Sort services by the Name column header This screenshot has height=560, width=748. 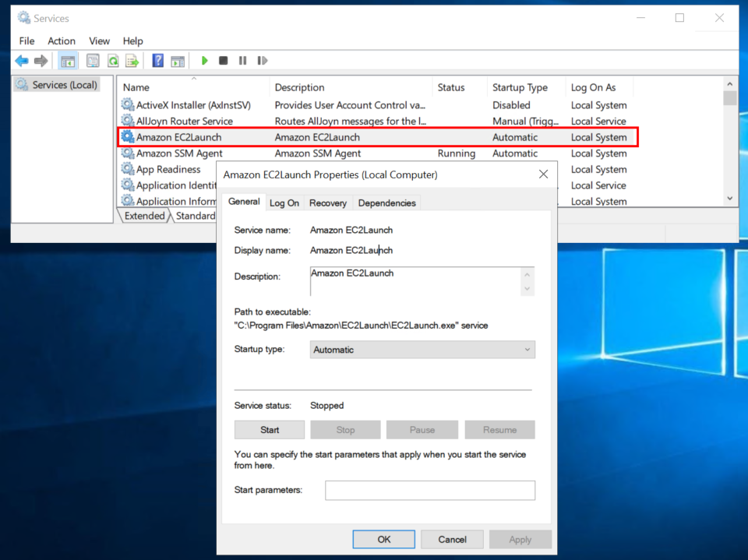(193, 87)
